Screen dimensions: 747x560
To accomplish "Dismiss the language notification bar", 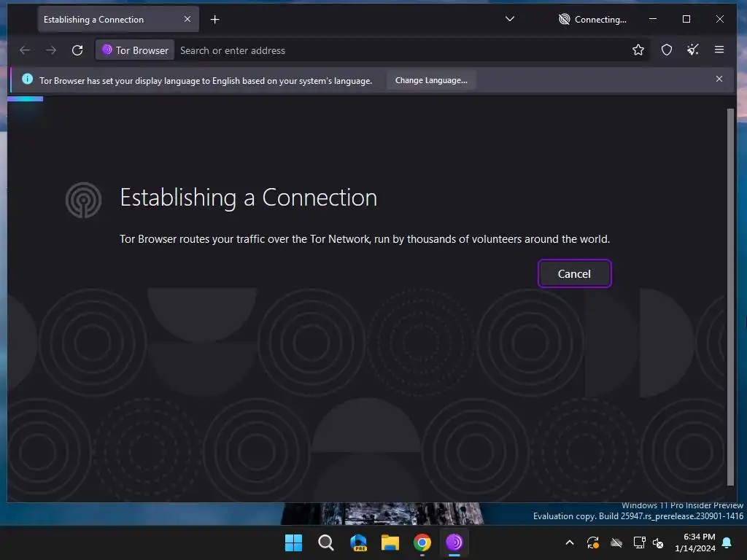I will pos(719,79).
